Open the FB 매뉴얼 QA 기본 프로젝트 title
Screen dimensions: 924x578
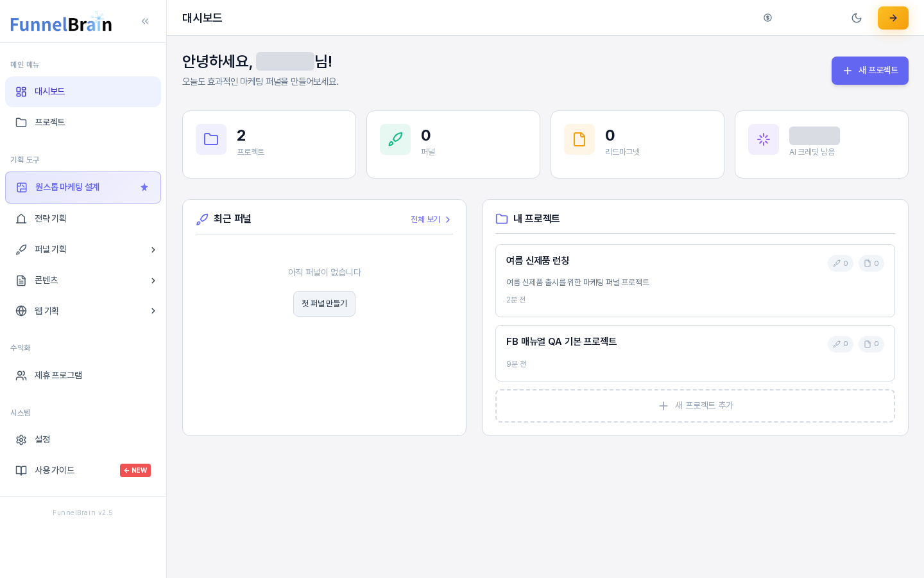(561, 342)
